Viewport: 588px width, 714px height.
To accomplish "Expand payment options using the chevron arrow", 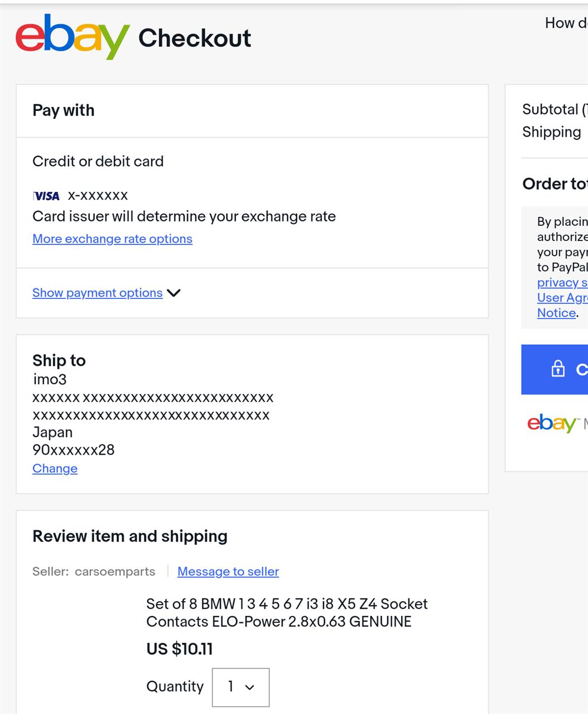I will tap(173, 293).
